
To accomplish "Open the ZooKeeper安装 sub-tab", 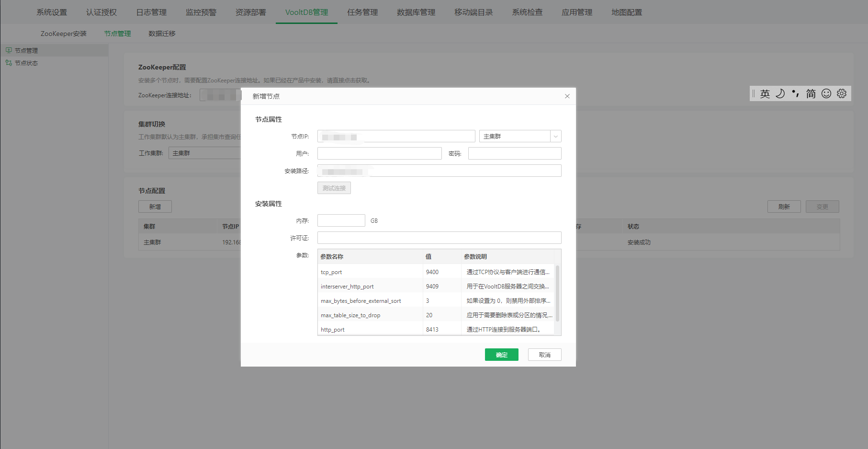I will pyautogui.click(x=64, y=34).
